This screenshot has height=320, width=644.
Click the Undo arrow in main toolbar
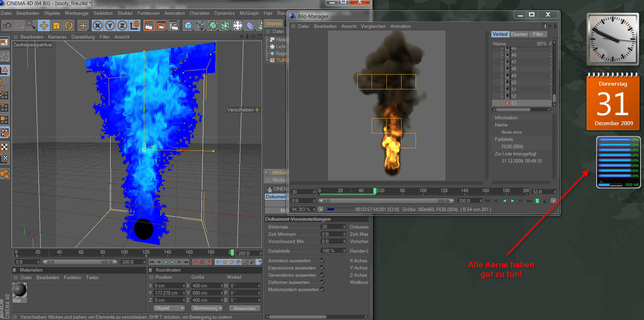point(7,25)
